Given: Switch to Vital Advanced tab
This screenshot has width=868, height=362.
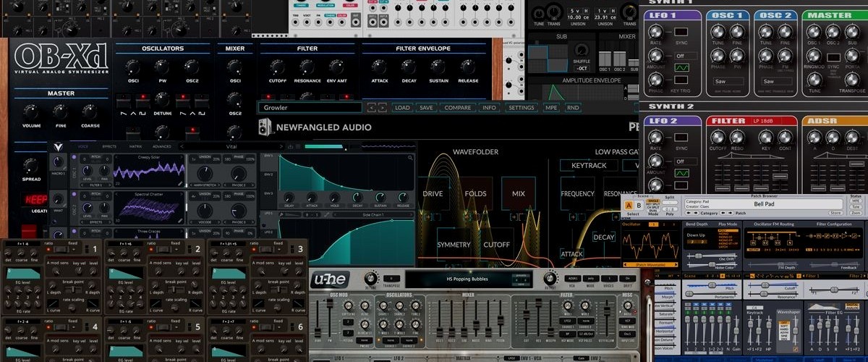Looking at the screenshot, I should (162, 146).
